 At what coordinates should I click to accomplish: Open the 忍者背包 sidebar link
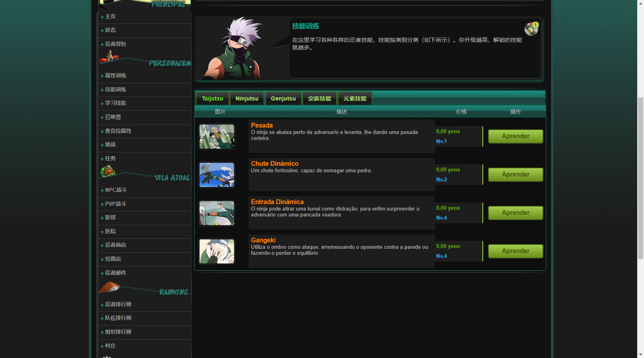pos(115,44)
